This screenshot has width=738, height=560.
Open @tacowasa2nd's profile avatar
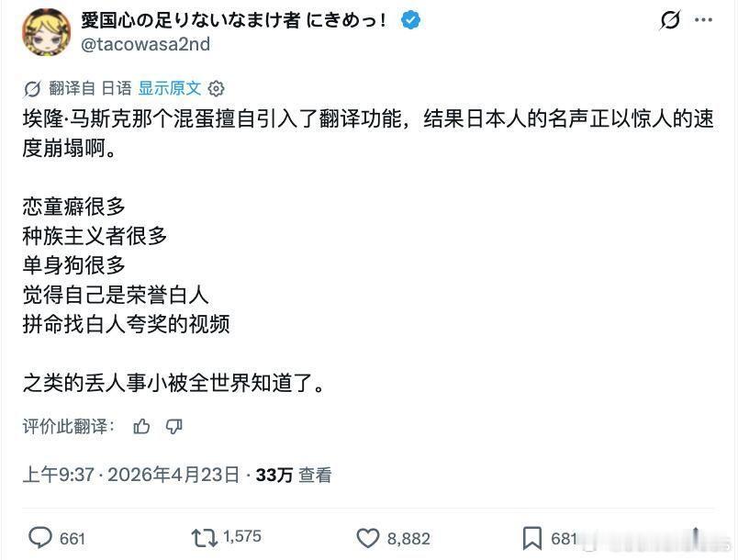(44, 31)
